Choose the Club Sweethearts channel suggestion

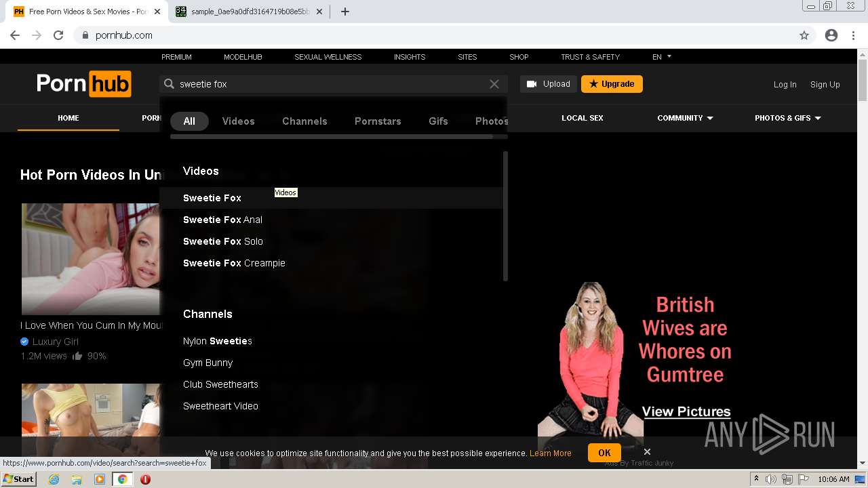pos(220,384)
